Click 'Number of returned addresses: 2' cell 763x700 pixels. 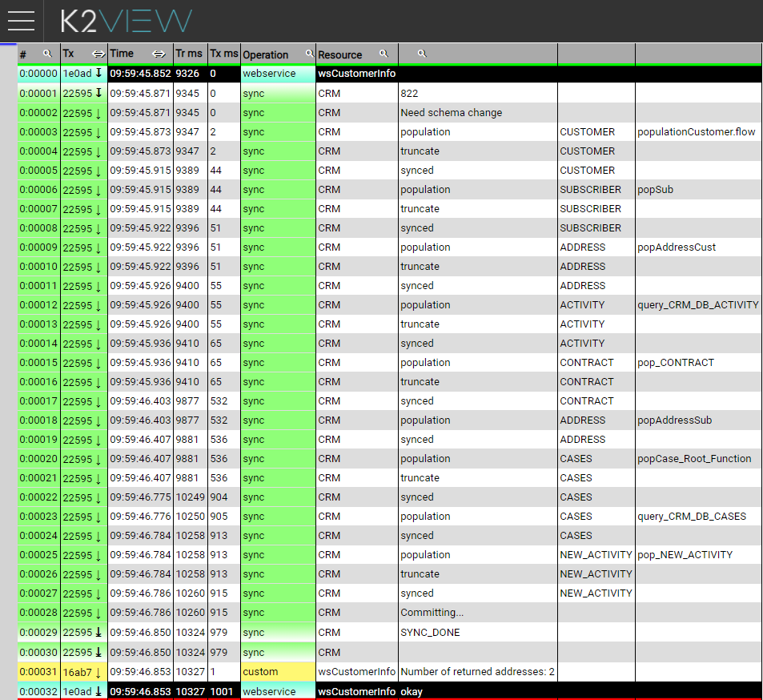(477, 672)
